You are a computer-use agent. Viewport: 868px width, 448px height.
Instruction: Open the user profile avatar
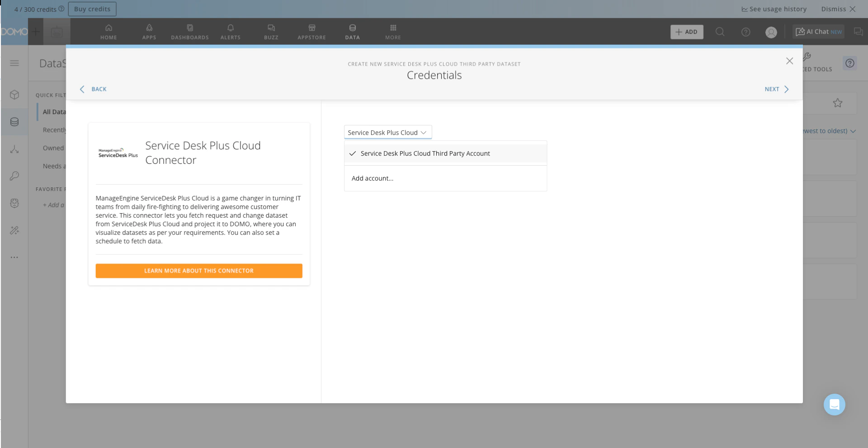coord(771,32)
